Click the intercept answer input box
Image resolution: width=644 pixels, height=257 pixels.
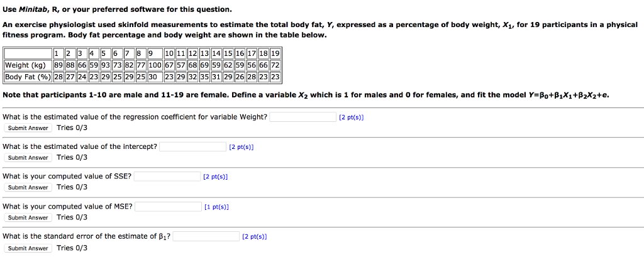point(192,146)
